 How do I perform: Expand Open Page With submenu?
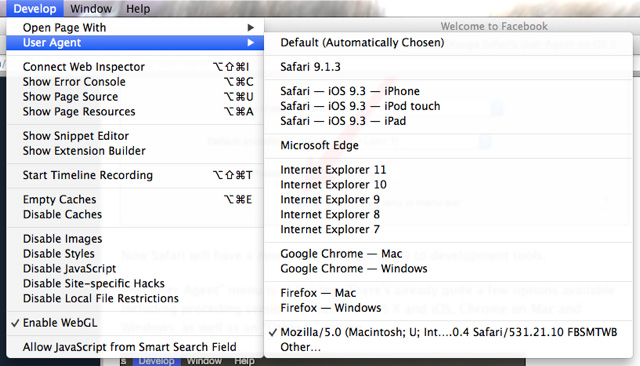[x=135, y=28]
